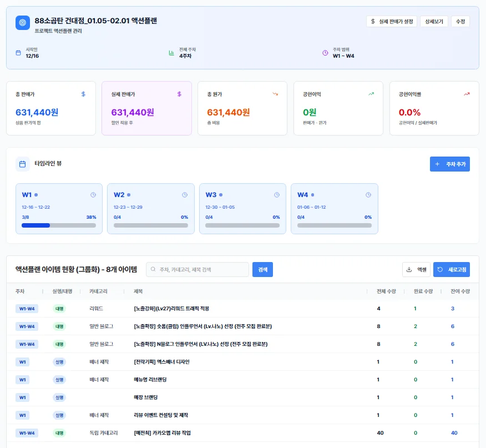Image resolution: width=486 pixels, height=448 pixels.
Task: Click the percent icon on 총 원가 card
Action: click(275, 94)
